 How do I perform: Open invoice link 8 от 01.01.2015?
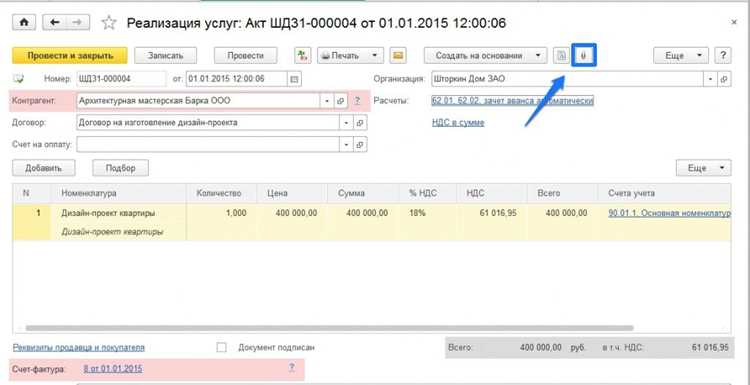(113, 369)
